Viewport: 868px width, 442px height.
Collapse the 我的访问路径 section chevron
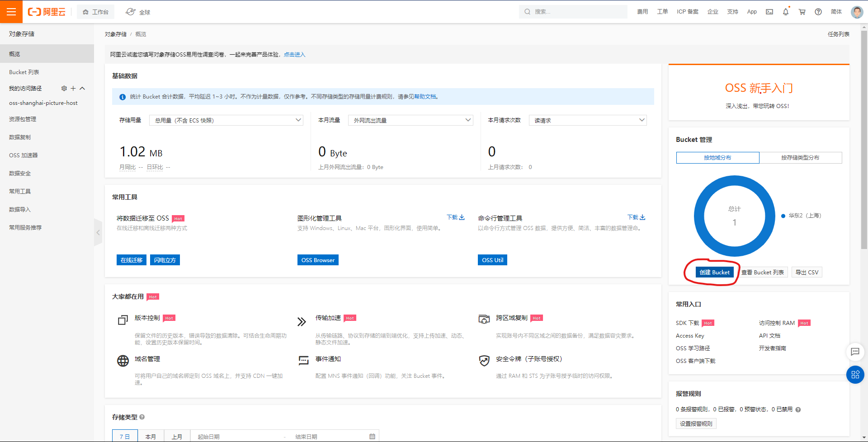pyautogui.click(x=82, y=89)
